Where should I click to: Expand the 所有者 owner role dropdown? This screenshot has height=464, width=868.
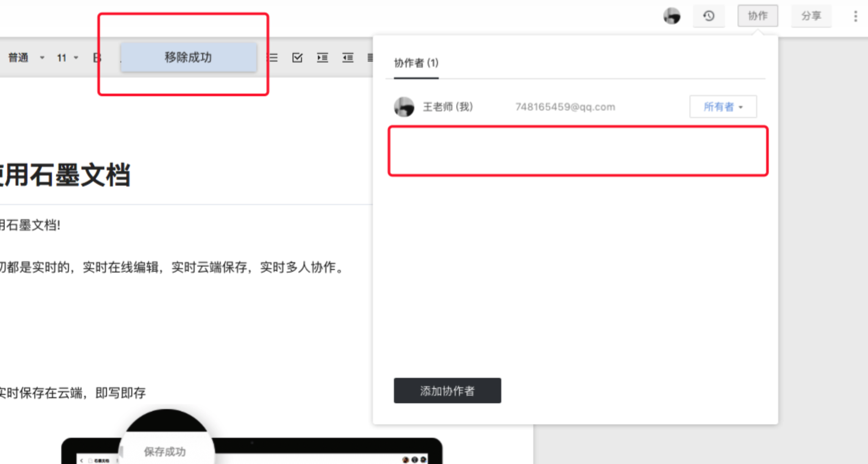[x=722, y=107]
